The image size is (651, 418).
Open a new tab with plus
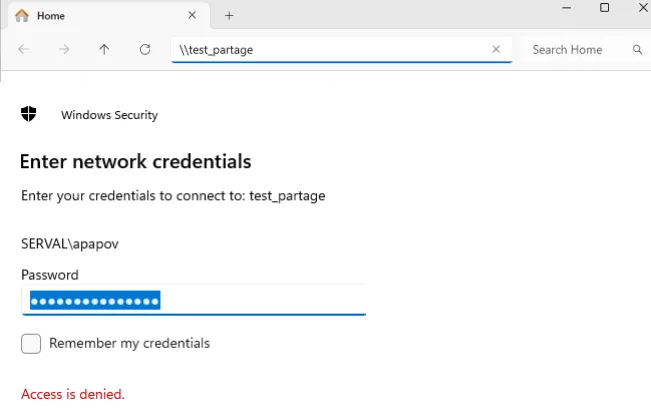pyautogui.click(x=229, y=16)
